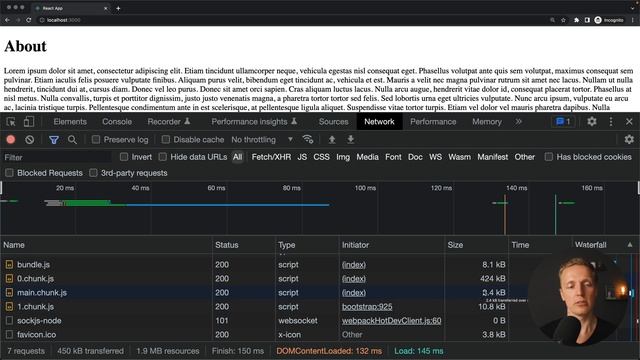Image resolution: width=640 pixels, height=360 pixels.
Task: Sort by the Size column header
Action: tap(476, 245)
